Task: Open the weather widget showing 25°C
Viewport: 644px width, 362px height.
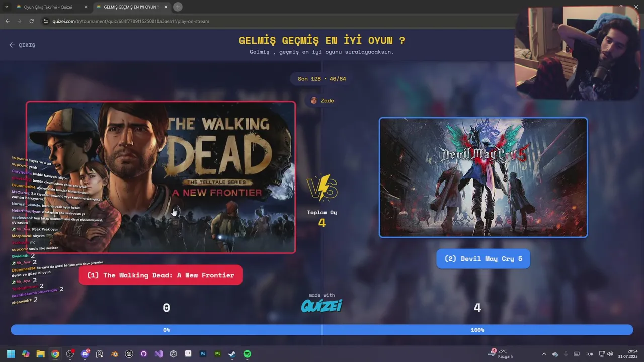Action: click(501, 354)
